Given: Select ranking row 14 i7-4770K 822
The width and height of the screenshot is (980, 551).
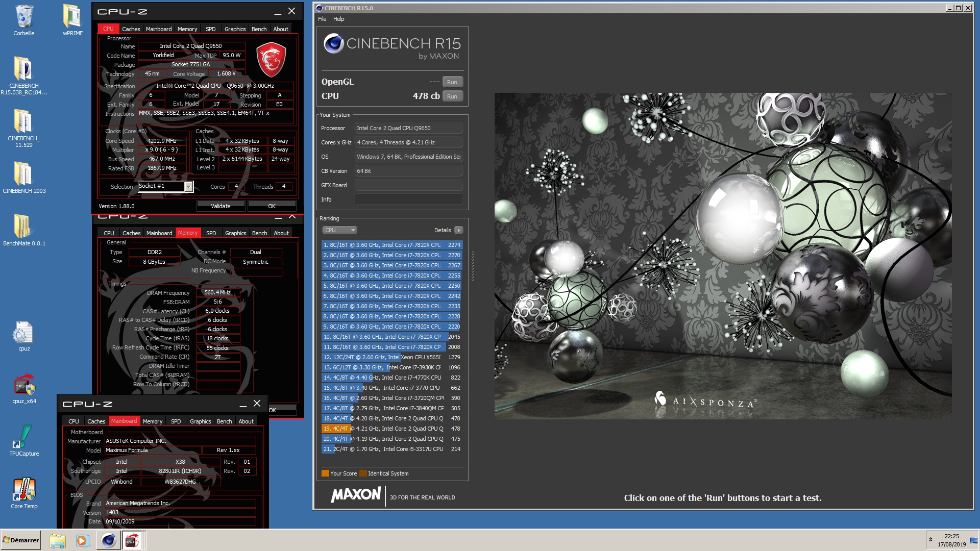Looking at the screenshot, I should coord(391,378).
